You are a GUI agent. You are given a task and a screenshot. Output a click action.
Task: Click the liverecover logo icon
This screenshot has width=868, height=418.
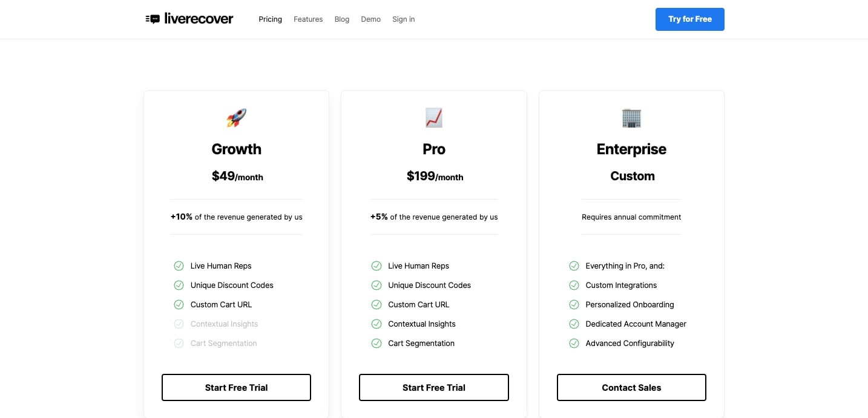(153, 19)
